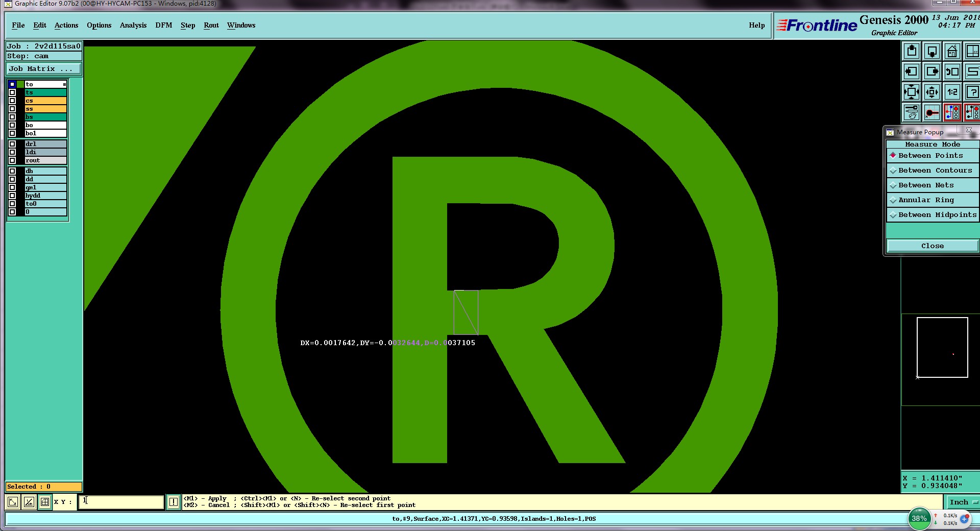Toggle the checkbox for layer 'drl'
Image resolution: width=980 pixels, height=531 pixels.
pyautogui.click(x=12, y=144)
